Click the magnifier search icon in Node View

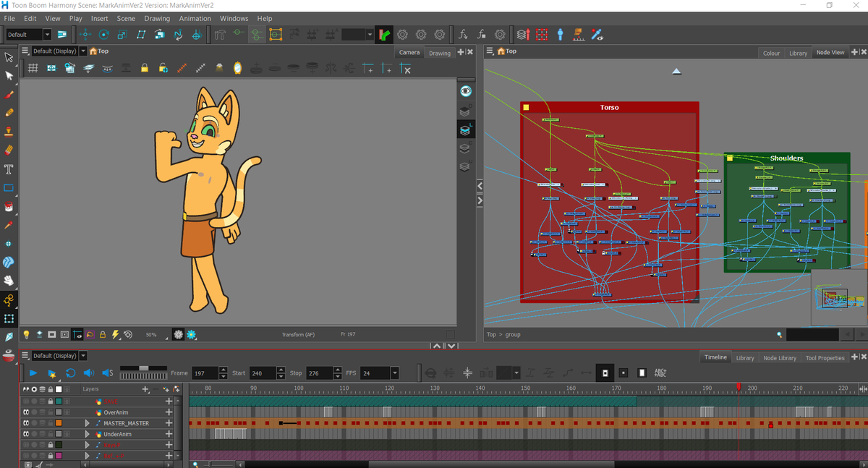click(x=779, y=335)
